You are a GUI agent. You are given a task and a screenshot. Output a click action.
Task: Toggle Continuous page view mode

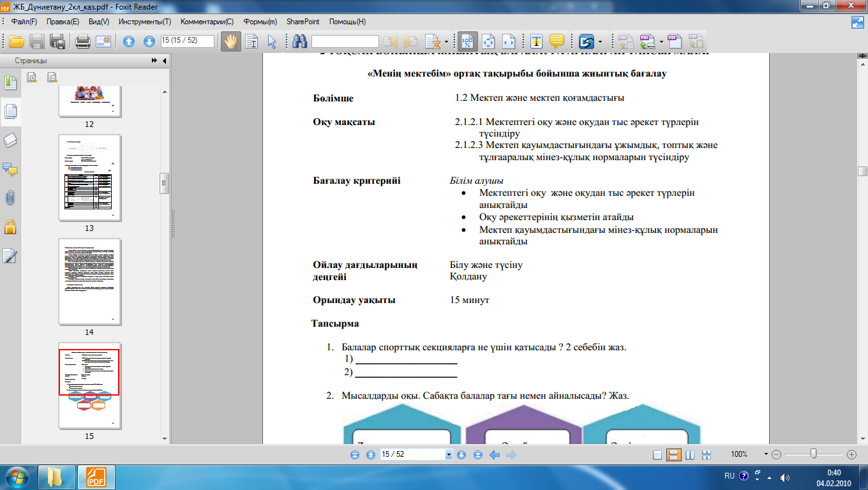pos(673,455)
